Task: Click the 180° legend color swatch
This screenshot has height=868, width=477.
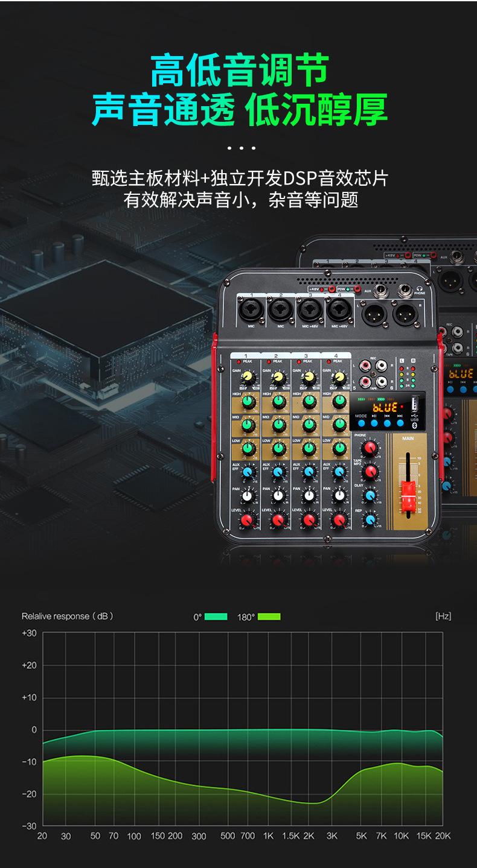Action: pyautogui.click(x=269, y=616)
